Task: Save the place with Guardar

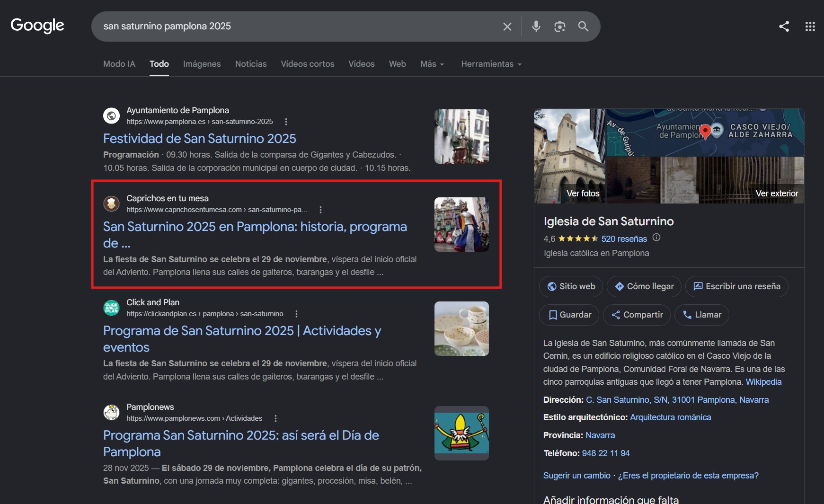Action: (x=569, y=315)
